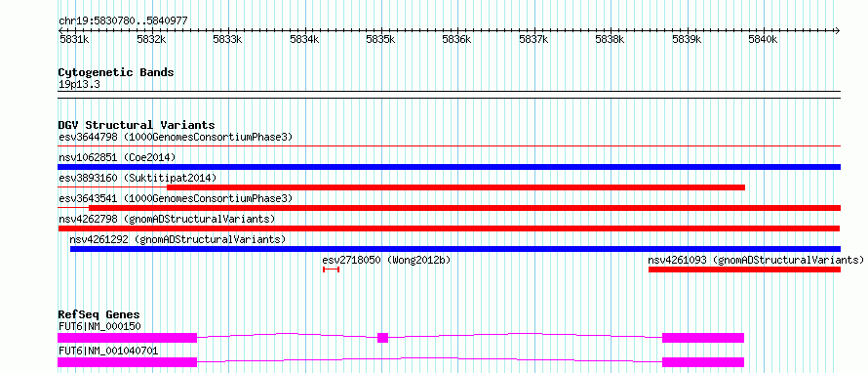Click the FUT6|NM_001040701 gene label
This screenshot has width=868, height=373.
click(x=108, y=351)
